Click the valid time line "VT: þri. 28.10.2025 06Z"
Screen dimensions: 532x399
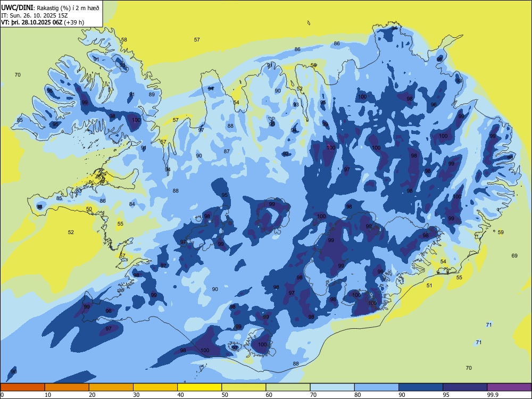[x=31, y=22]
